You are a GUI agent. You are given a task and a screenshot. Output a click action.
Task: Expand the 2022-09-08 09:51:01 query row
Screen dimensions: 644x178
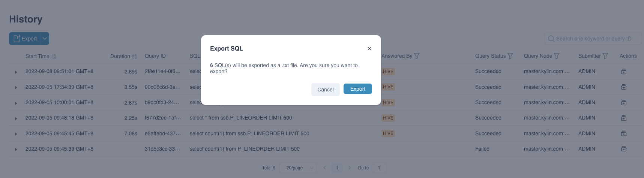coord(16,72)
